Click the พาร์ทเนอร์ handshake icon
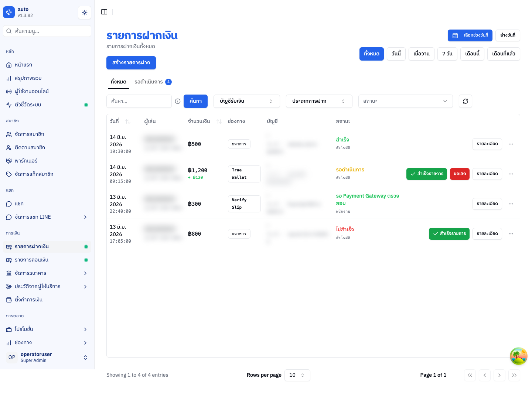Screen dimensions: 532x393 (x=9, y=161)
